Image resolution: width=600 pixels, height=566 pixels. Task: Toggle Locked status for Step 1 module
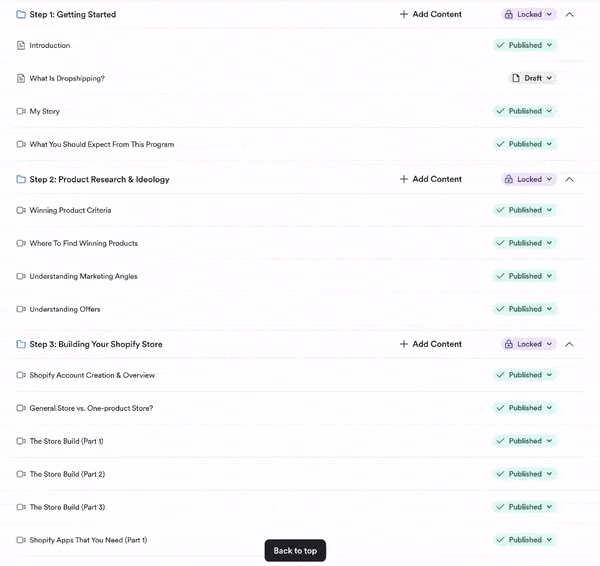527,15
